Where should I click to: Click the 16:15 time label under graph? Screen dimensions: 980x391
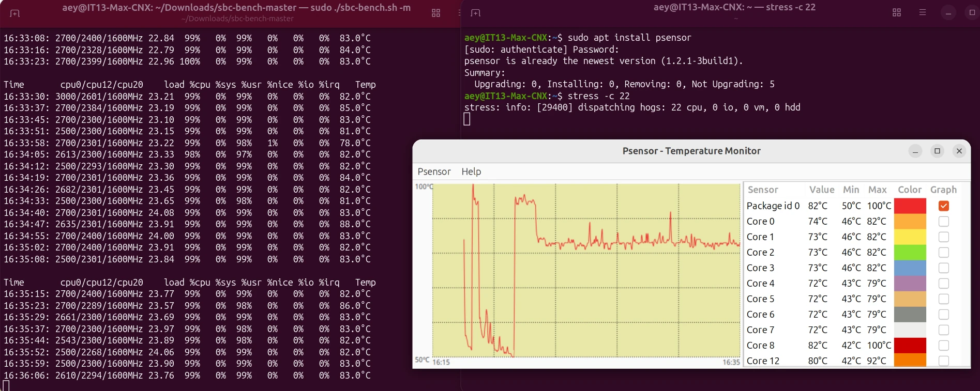click(x=441, y=362)
